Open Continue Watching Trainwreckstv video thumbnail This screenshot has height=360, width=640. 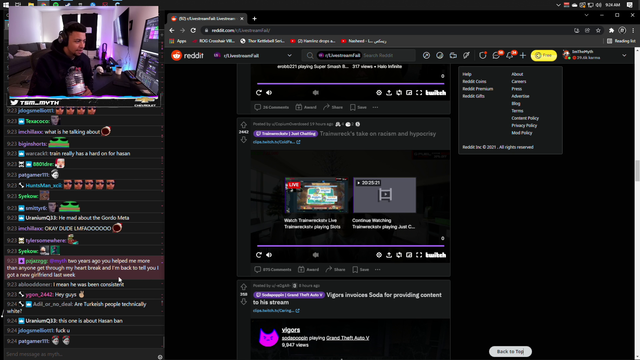click(x=384, y=195)
